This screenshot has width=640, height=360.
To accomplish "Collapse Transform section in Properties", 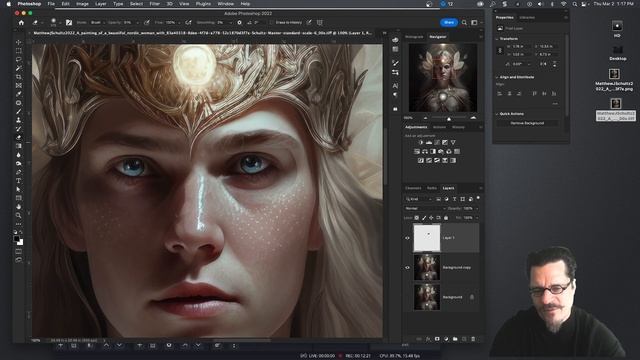I will pyautogui.click(x=497, y=39).
